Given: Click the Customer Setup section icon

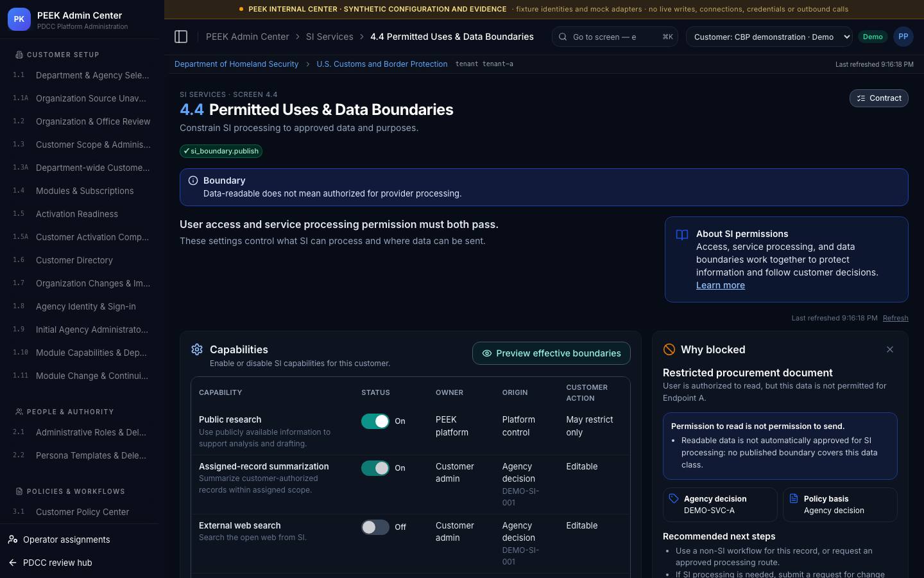Looking at the screenshot, I should click(x=19, y=55).
